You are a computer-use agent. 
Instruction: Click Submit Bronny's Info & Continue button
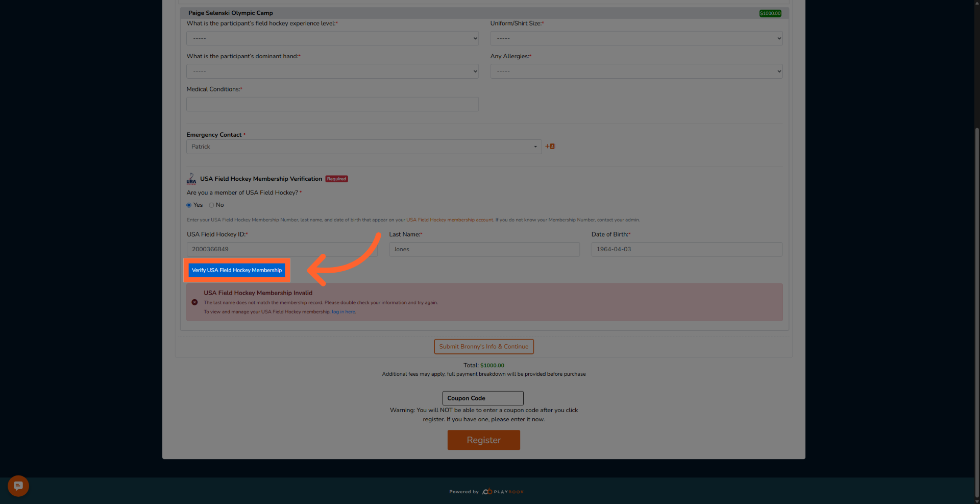(484, 347)
